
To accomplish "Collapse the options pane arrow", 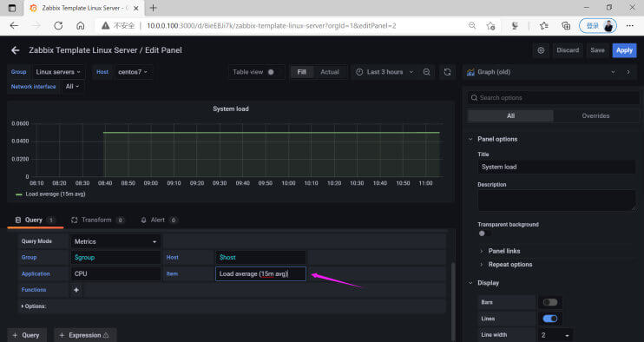I will coord(628,72).
